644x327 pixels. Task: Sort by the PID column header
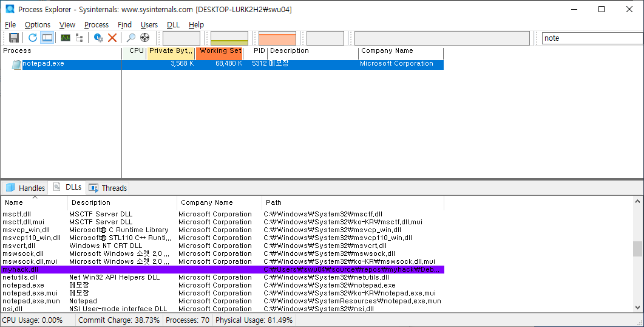pos(256,51)
